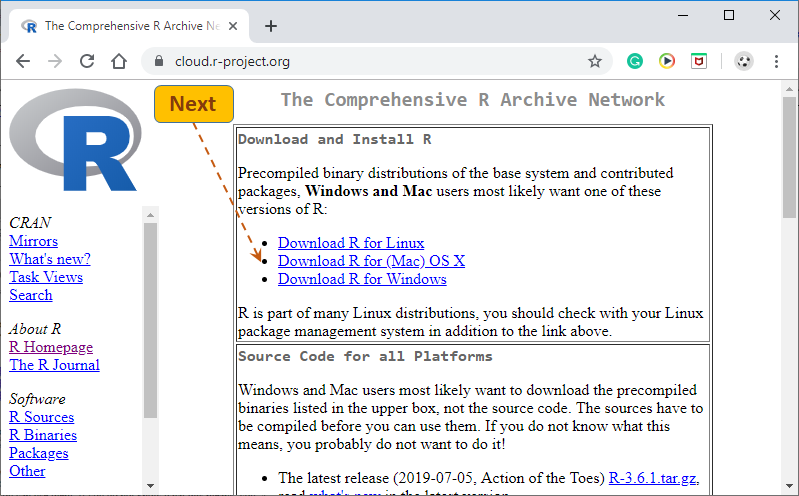Open the Mirrors link
Viewport: 799px width, 496px height.
click(34, 241)
